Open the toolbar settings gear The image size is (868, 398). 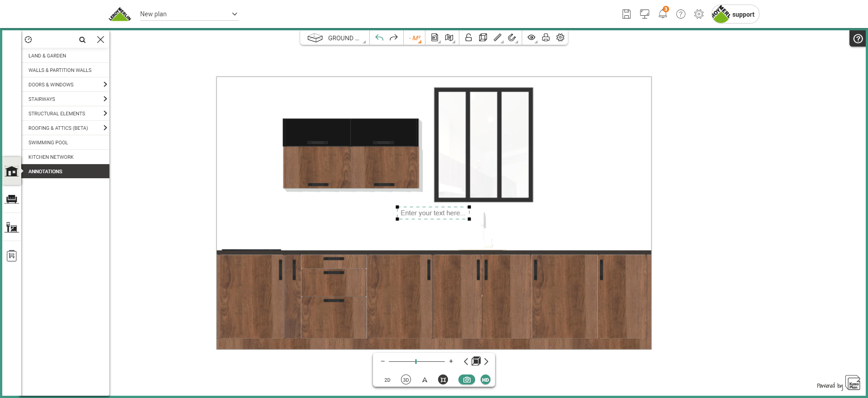click(x=561, y=38)
